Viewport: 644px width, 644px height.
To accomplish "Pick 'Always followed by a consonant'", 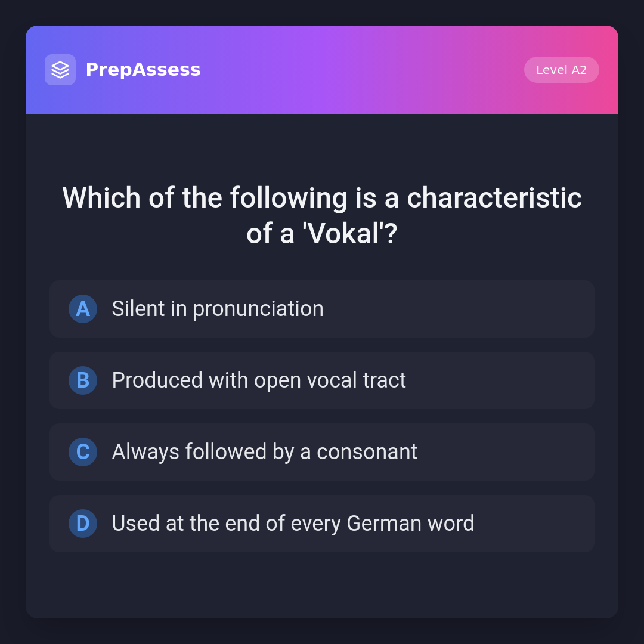I will (264, 452).
